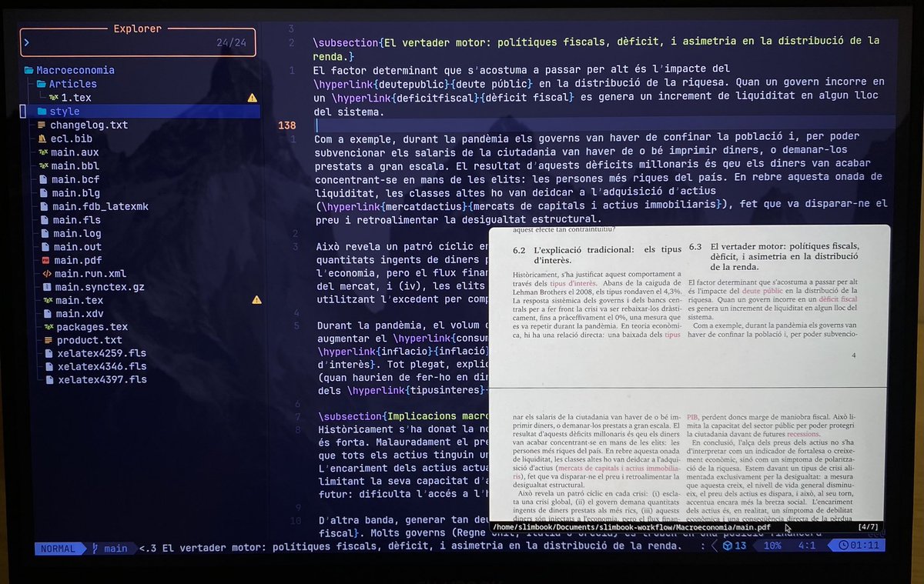Open the 1.tex file
The height and width of the screenshot is (584, 924).
point(76,98)
